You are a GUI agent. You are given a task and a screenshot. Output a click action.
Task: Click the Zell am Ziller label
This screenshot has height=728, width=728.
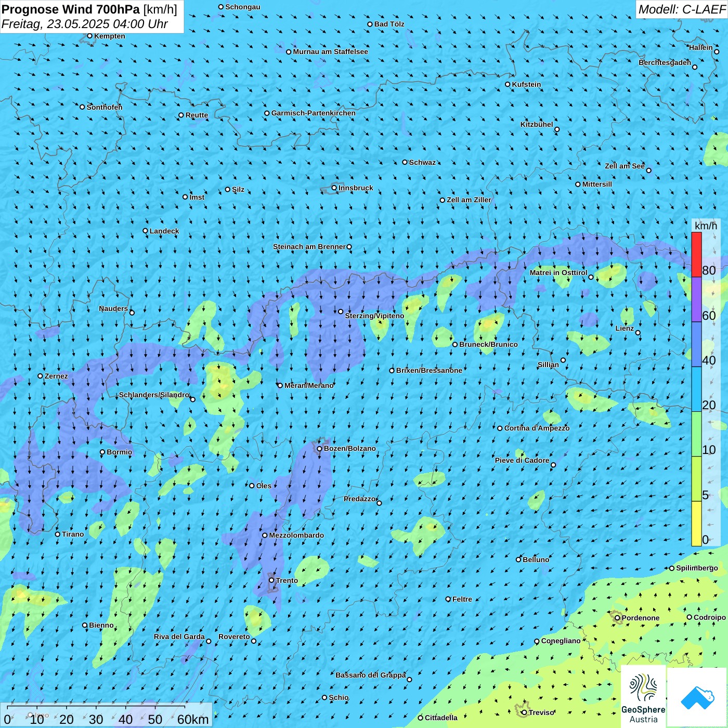(469, 200)
